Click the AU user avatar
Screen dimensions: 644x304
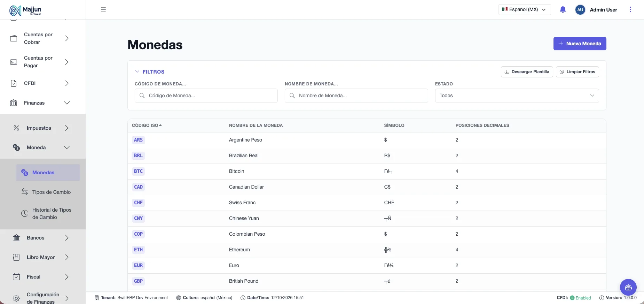[x=580, y=10]
